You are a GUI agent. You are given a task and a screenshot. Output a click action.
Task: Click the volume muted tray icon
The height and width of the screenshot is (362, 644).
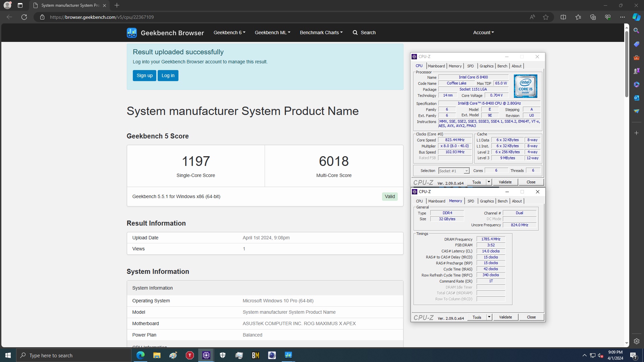(600, 355)
